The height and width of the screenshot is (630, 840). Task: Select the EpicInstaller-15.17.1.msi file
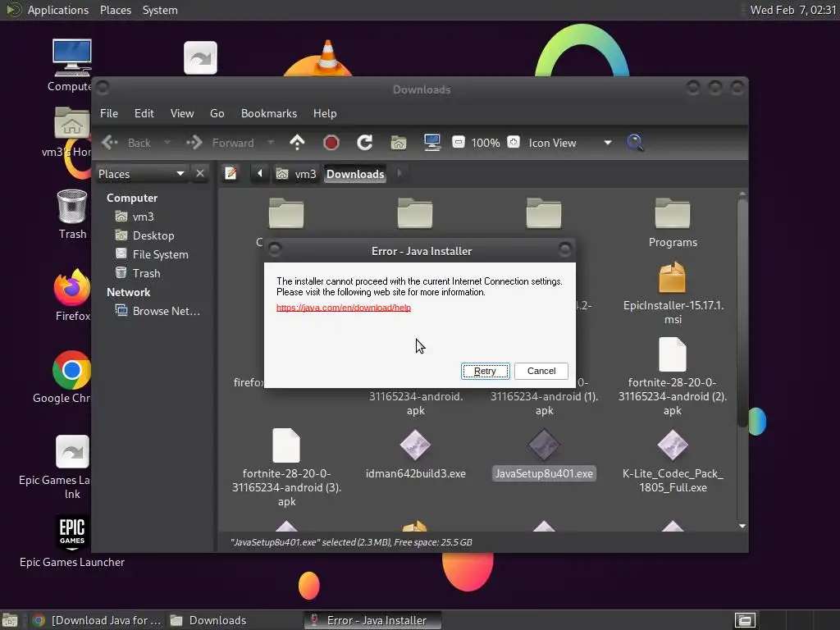point(673,293)
